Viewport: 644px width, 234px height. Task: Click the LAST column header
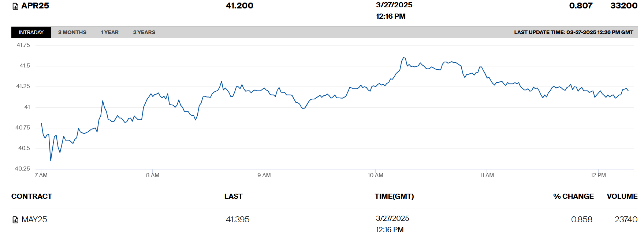pyautogui.click(x=233, y=196)
